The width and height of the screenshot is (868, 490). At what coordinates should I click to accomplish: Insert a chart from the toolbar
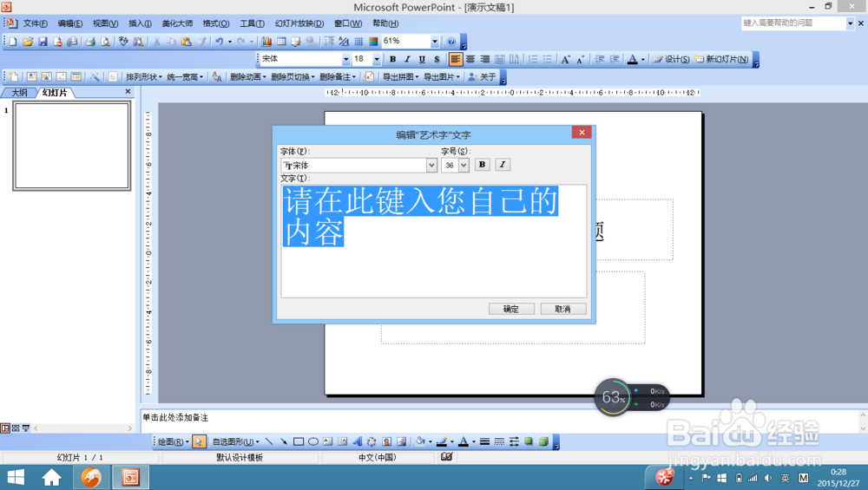(x=266, y=42)
